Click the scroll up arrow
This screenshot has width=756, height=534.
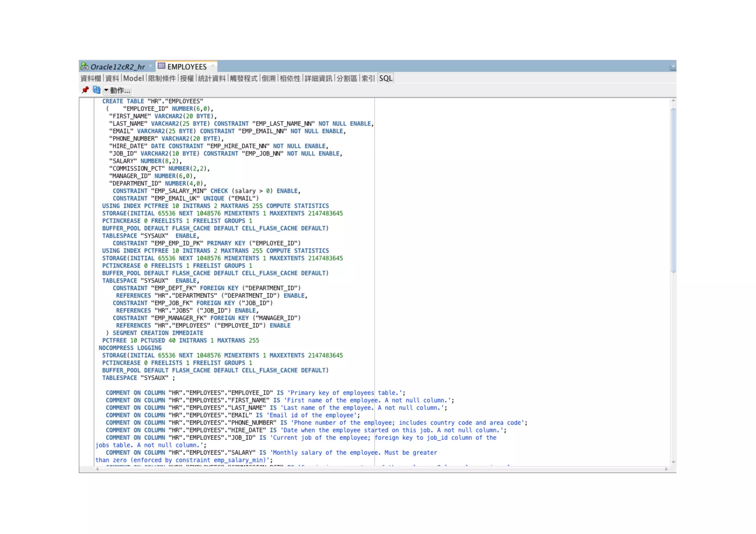(673, 100)
